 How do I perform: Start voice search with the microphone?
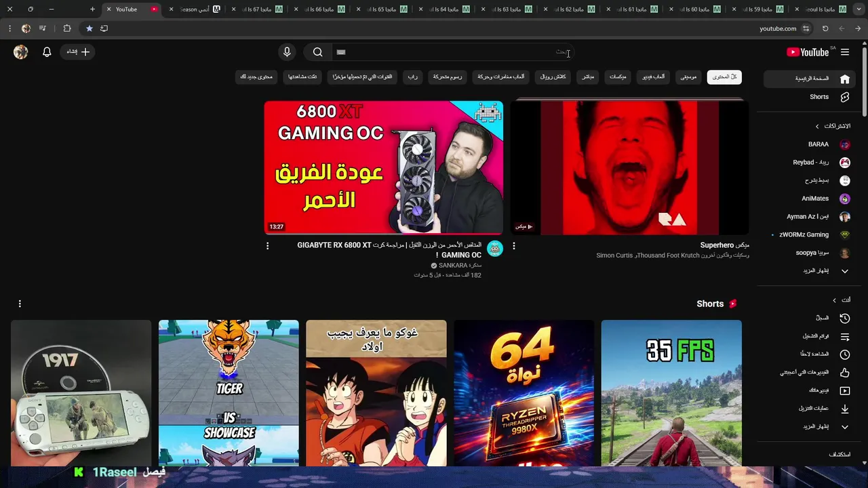point(287,52)
